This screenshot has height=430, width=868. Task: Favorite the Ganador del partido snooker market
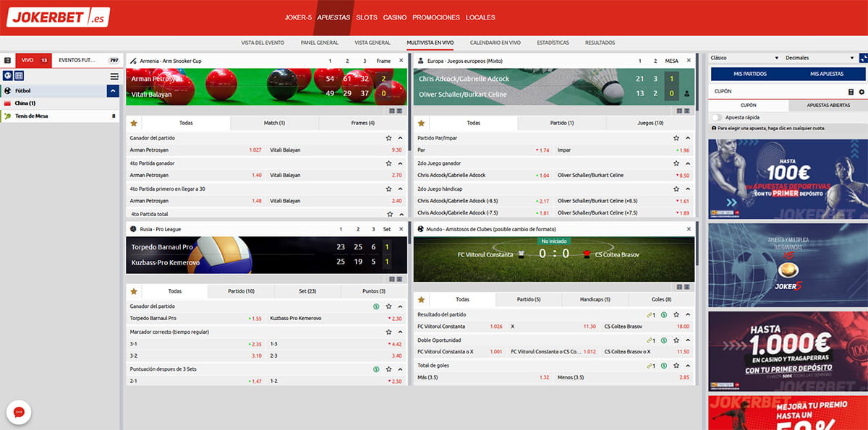pyautogui.click(x=388, y=137)
